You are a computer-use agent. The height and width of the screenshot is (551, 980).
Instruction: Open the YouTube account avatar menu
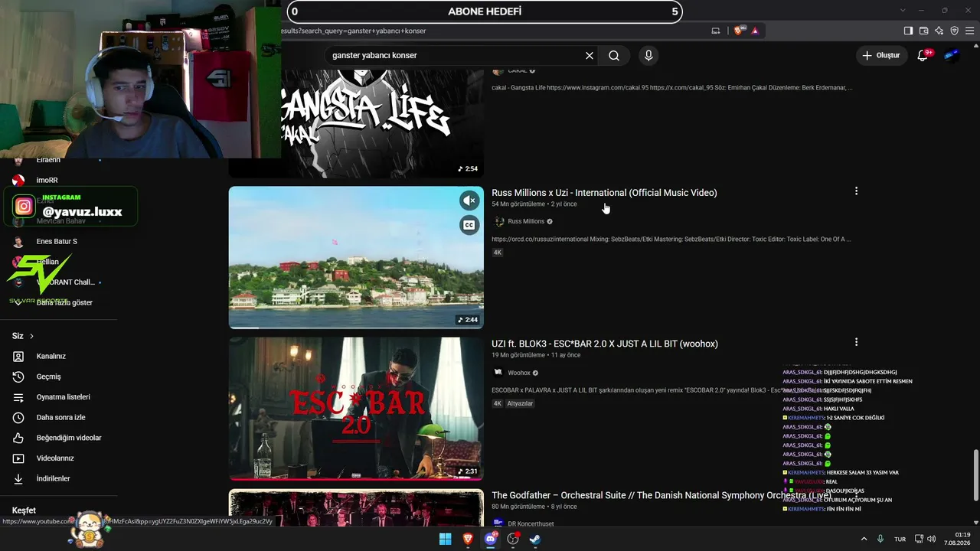(x=952, y=55)
